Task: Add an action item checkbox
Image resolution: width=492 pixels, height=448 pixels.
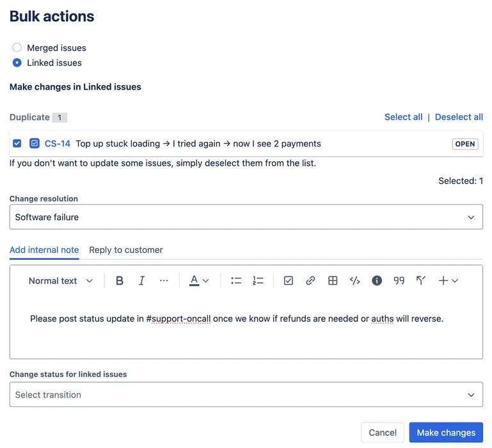Action: click(x=289, y=281)
